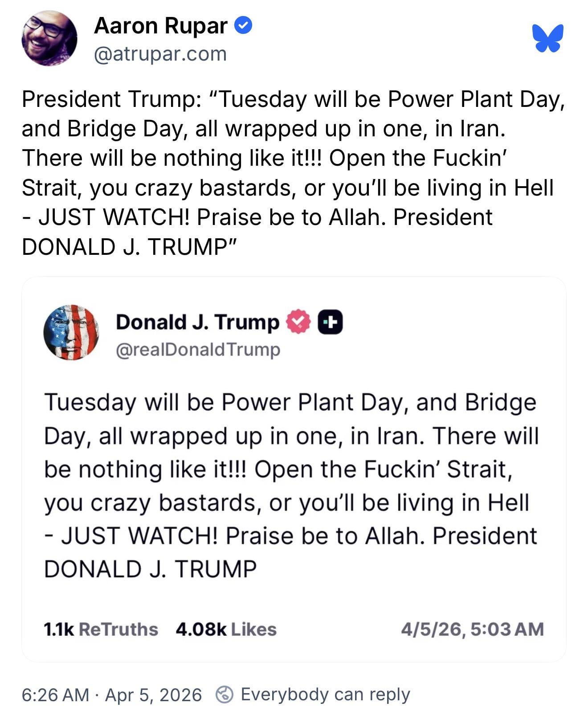The height and width of the screenshot is (715, 588).
Task: Open the Donald J. Trump display name
Action: point(197,322)
